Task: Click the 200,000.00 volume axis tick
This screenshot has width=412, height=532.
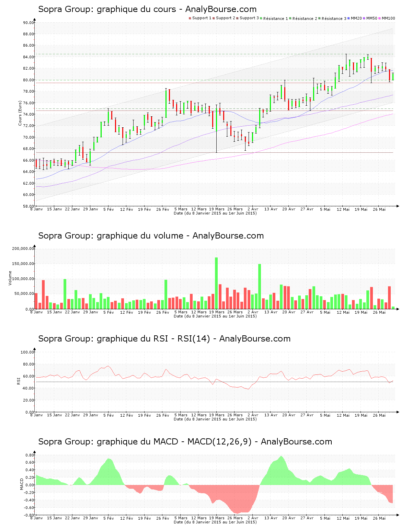Action: pos(23,248)
